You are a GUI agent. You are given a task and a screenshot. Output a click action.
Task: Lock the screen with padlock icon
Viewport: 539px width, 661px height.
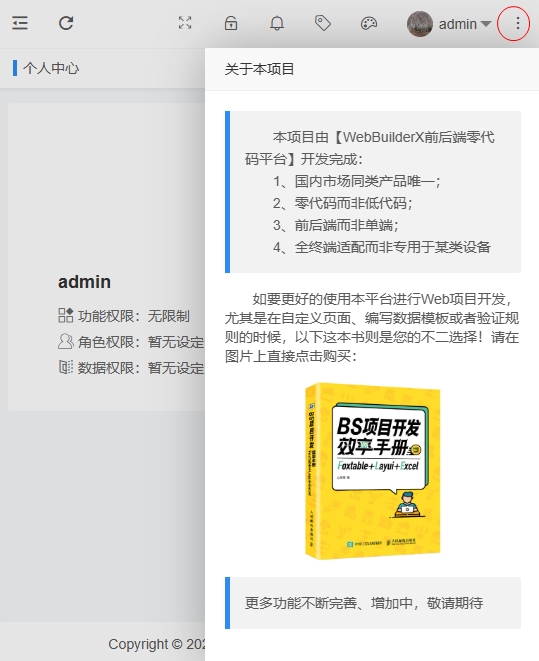231,23
